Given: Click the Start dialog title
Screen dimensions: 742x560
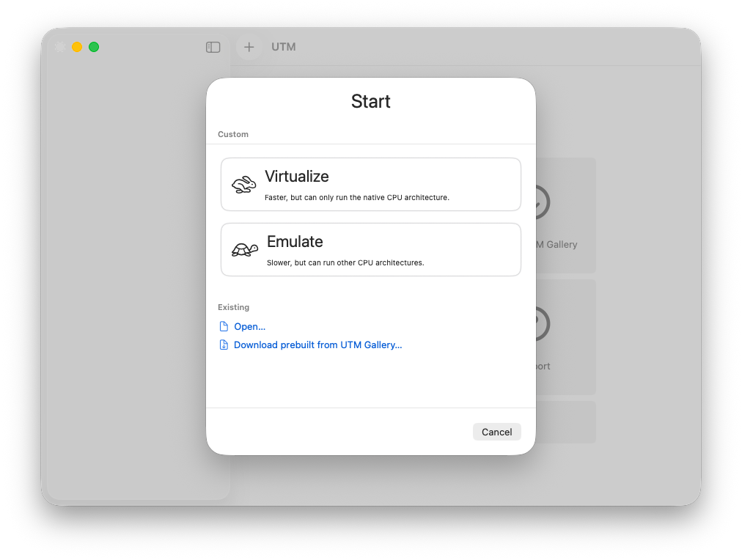Looking at the screenshot, I should (x=370, y=101).
